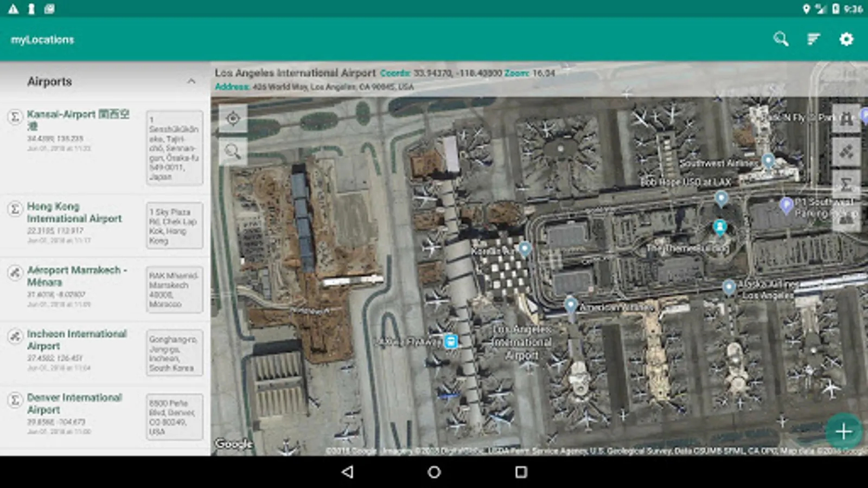Tap the Kansai-Airport address box ending in Japan

174,148
